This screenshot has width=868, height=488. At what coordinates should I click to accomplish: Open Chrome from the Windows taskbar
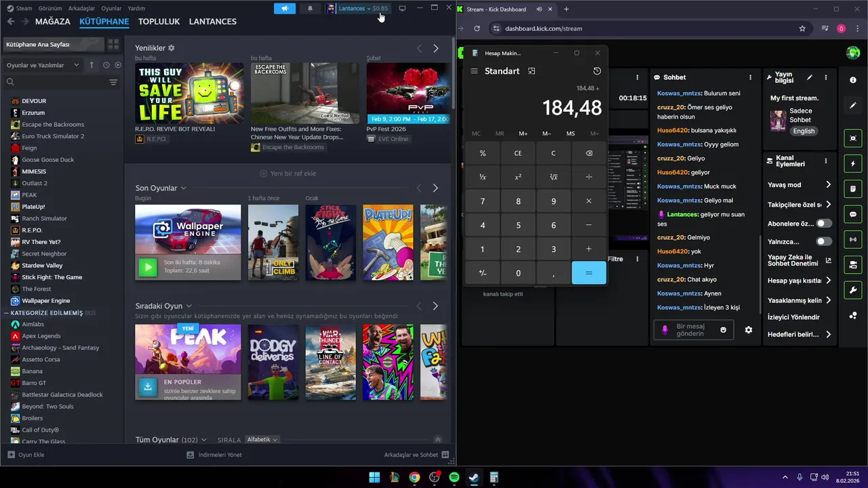coord(414,478)
